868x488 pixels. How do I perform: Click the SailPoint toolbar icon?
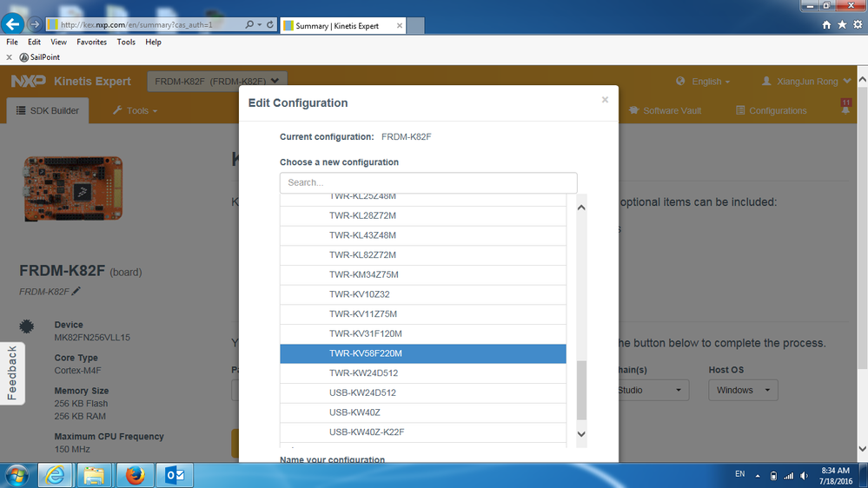[x=23, y=57]
